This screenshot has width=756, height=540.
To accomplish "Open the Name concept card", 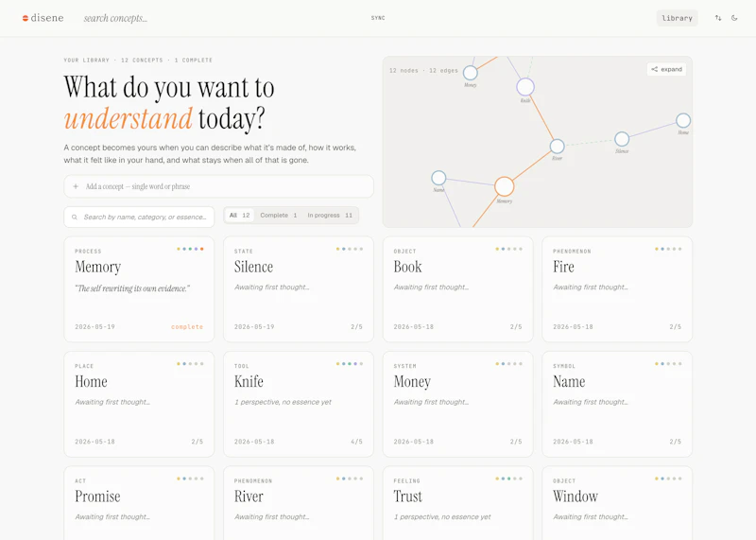I will point(617,404).
